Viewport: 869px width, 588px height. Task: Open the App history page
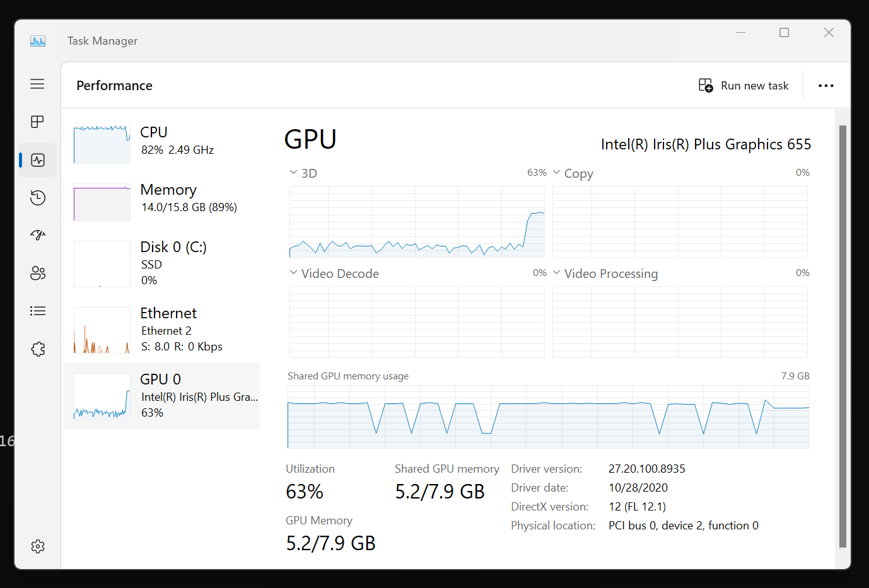click(x=37, y=198)
